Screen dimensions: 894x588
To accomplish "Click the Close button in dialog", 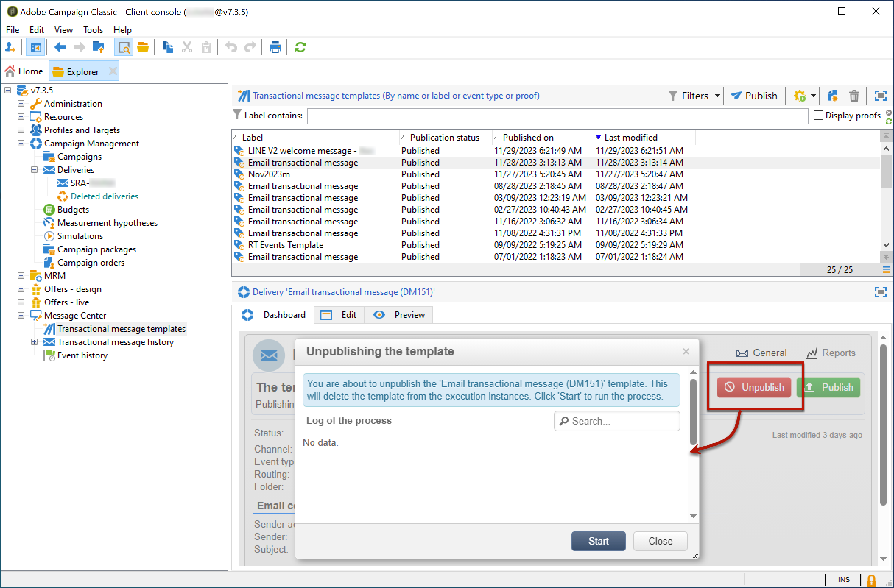I will (x=660, y=541).
